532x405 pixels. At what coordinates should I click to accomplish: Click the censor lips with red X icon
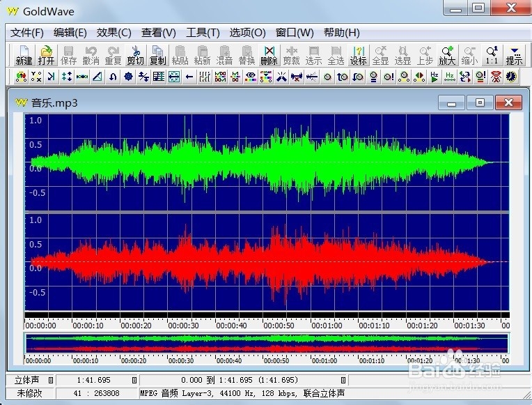(496, 77)
